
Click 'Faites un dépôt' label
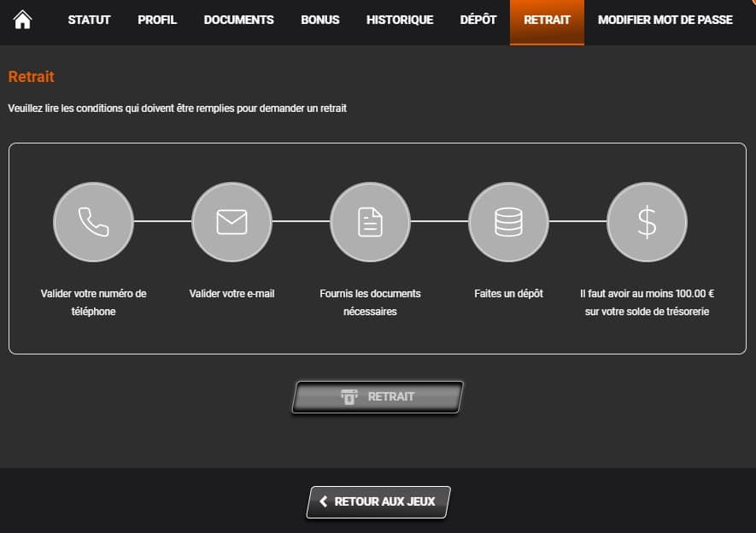508,294
